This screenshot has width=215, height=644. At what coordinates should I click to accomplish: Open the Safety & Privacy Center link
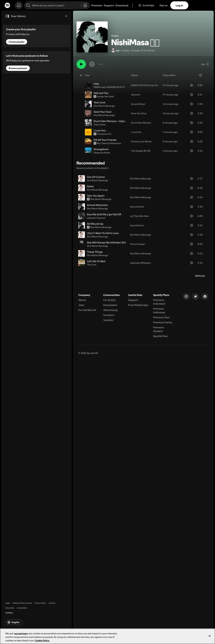[x=22, y=603]
